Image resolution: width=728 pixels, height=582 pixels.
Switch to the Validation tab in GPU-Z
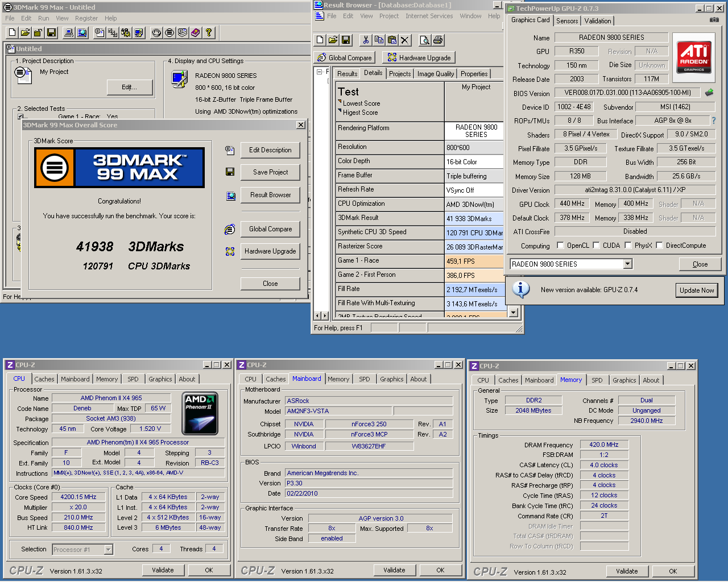[x=598, y=21]
